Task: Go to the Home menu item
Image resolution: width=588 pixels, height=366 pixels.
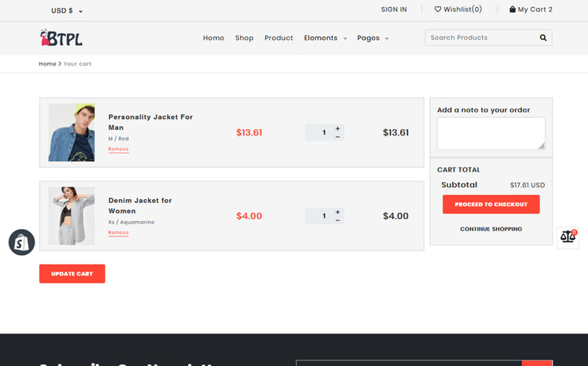Action: tap(213, 38)
